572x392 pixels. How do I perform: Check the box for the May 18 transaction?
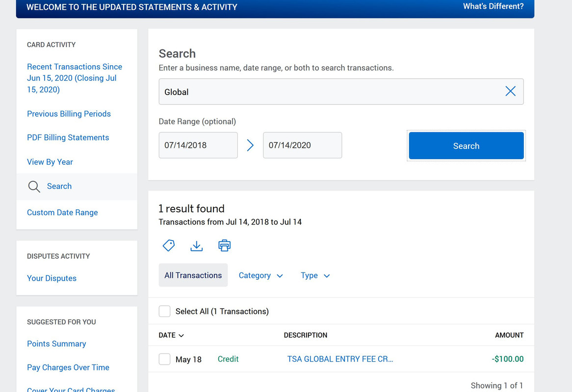coord(164,359)
